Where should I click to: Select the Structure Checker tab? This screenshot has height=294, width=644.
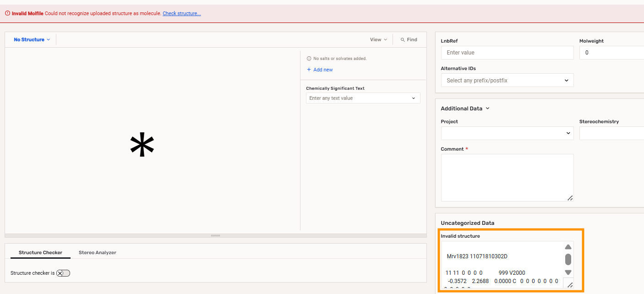[x=40, y=252]
